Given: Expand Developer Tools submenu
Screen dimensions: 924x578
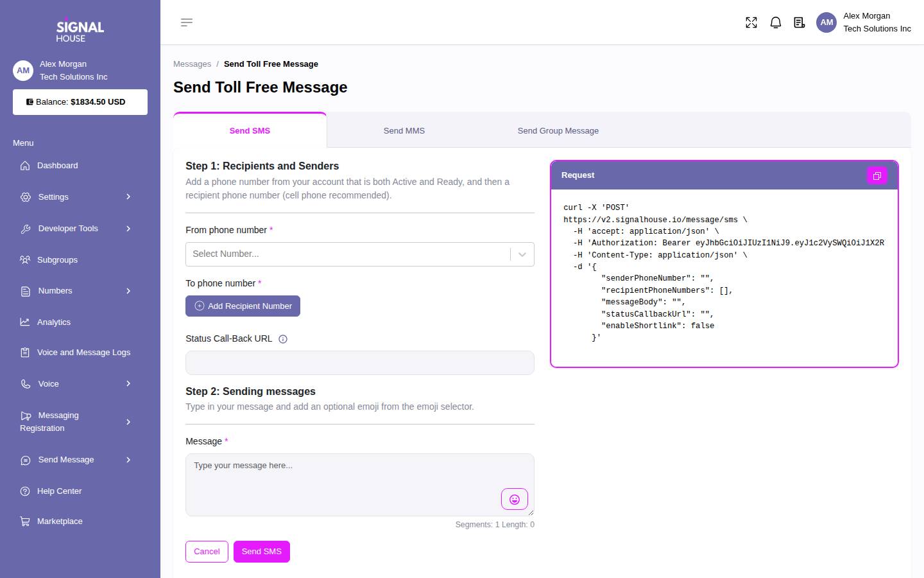Looking at the screenshot, I should [76, 228].
